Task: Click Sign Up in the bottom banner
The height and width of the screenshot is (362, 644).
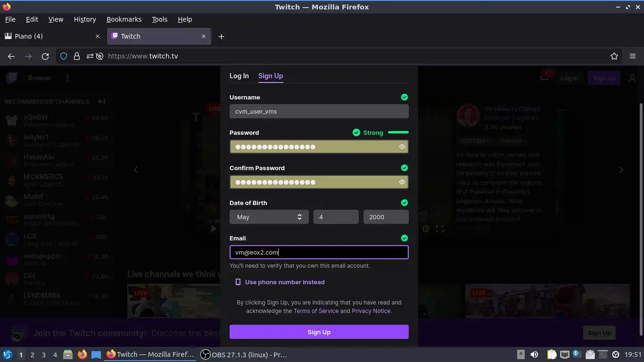Action: pos(599,333)
